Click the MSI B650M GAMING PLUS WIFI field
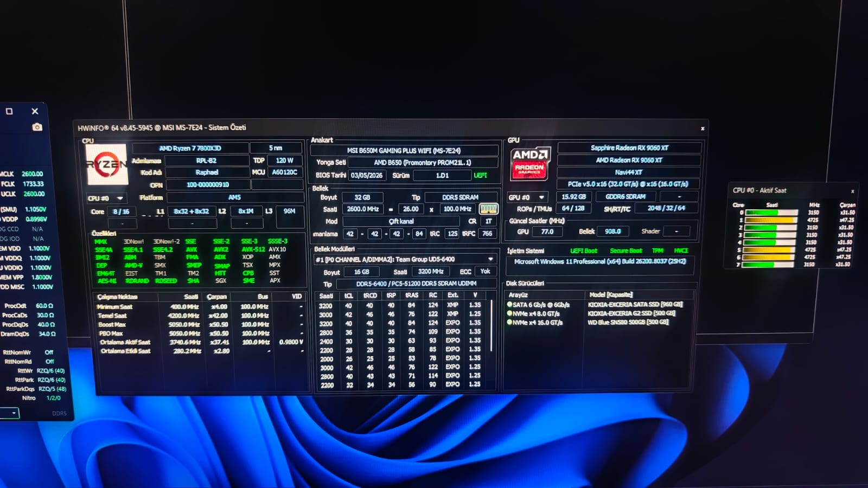Viewport: 868px width, 488px height. pos(404,151)
